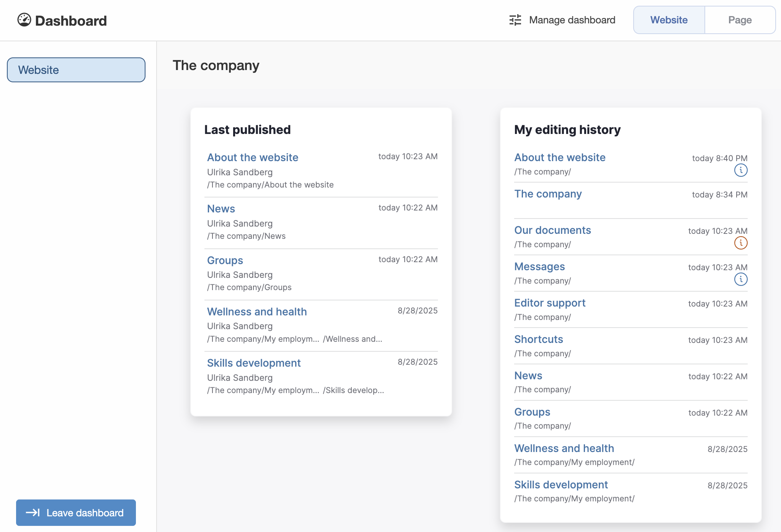
Task: Open Shortcuts link in editing history
Action: click(x=539, y=339)
